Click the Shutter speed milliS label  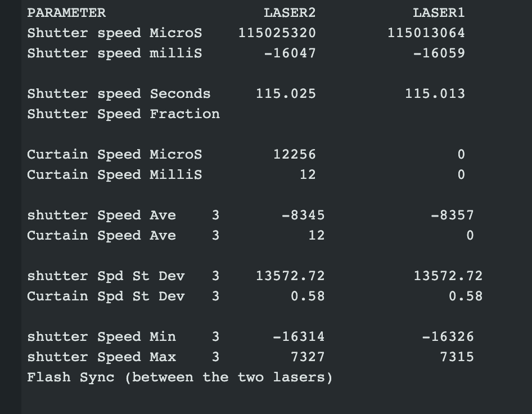point(114,53)
